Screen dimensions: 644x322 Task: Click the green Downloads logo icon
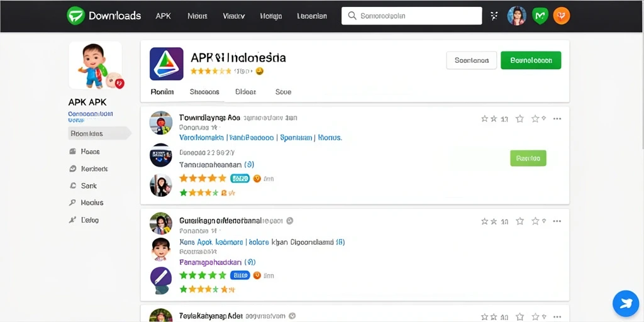(75, 16)
